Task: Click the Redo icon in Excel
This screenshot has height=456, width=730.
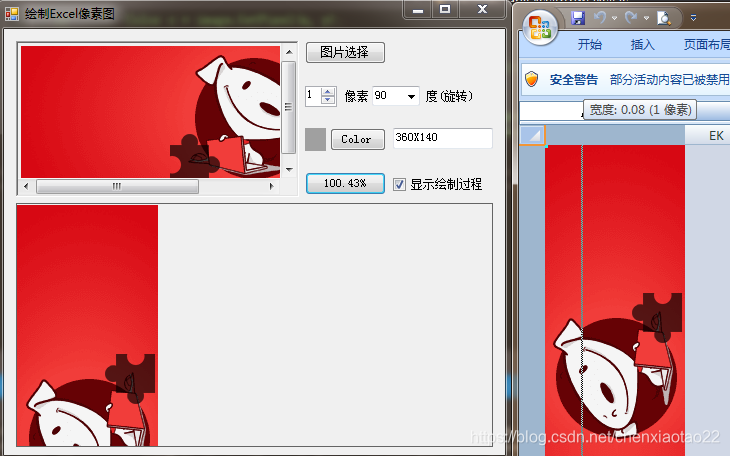Action: (631, 18)
